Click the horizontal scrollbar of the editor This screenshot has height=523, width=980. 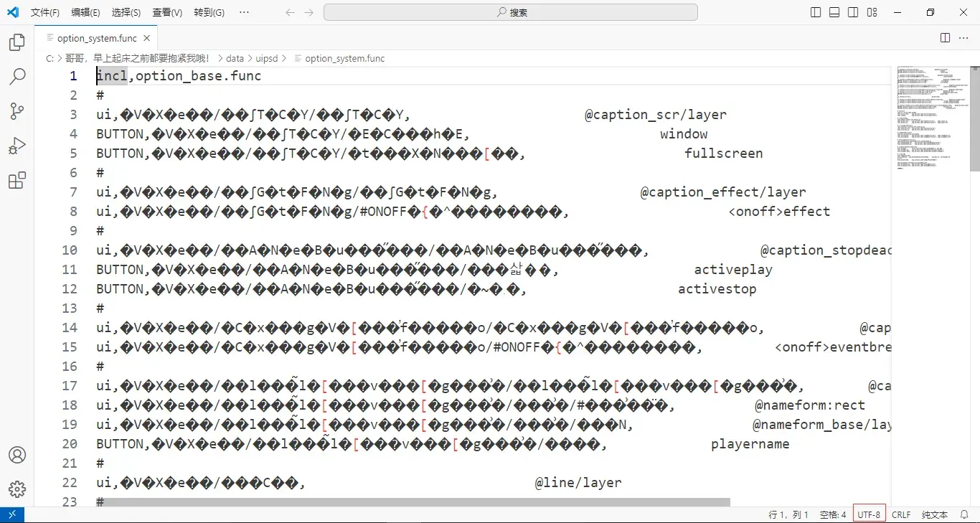pyautogui.click(x=413, y=502)
